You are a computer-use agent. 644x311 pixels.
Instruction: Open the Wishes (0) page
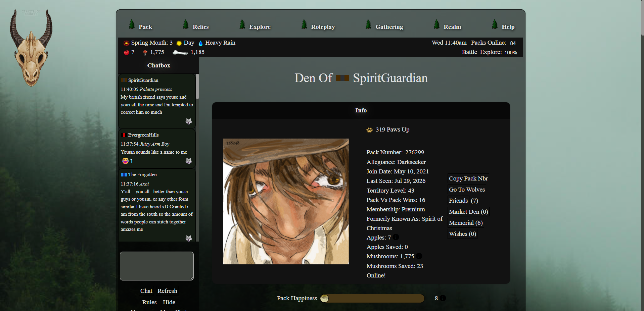point(462,234)
